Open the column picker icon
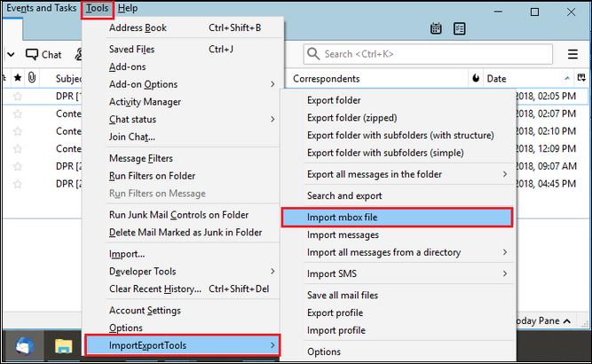 [581, 78]
